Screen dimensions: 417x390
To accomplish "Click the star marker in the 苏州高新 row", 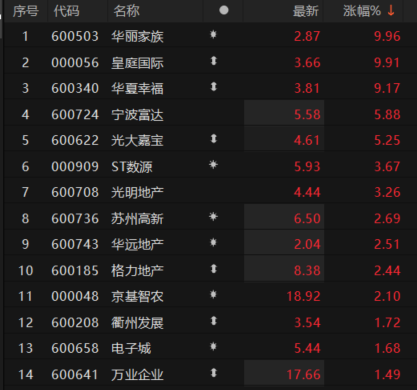I will pyautogui.click(x=213, y=217).
